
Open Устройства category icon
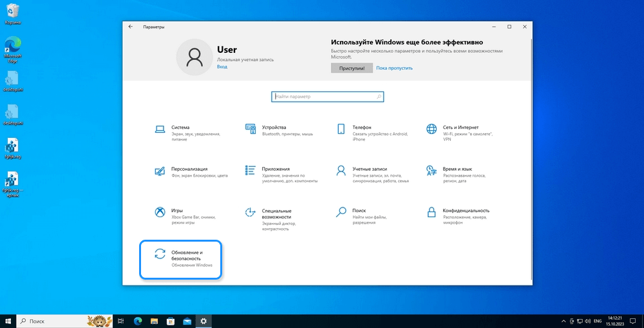pyautogui.click(x=251, y=129)
